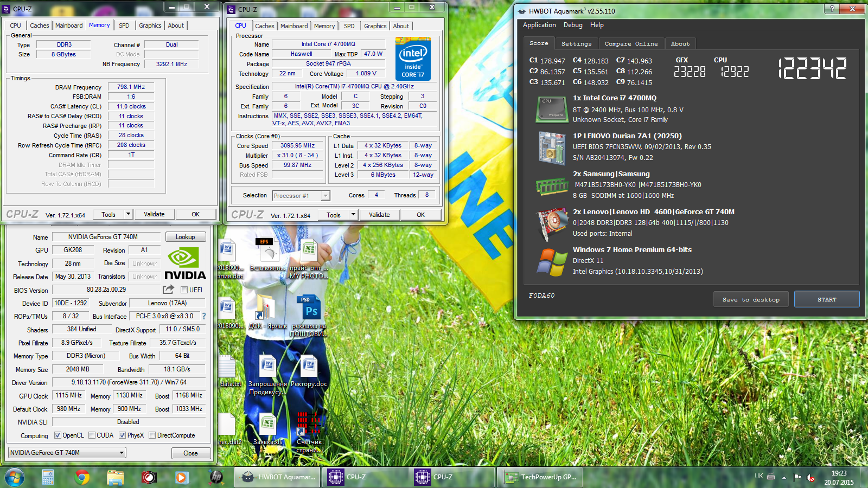Toggle the PhysX checkbox

(x=122, y=435)
